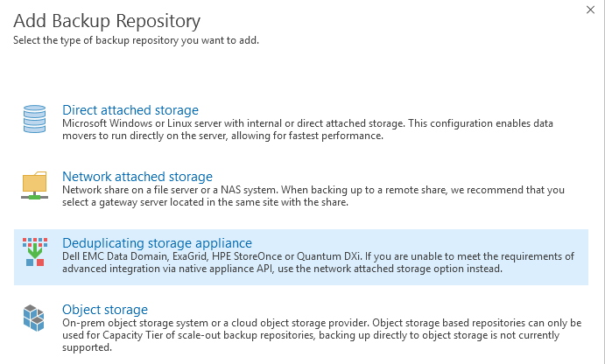Click the gateway server located in same site line

click(205, 202)
